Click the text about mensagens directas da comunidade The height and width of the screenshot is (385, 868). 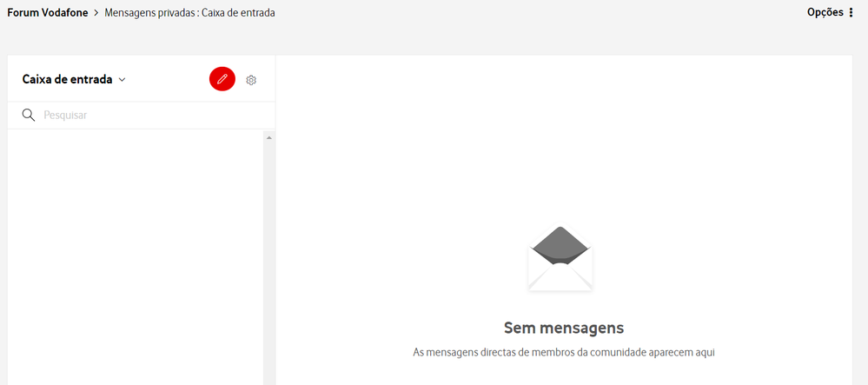[x=564, y=353]
